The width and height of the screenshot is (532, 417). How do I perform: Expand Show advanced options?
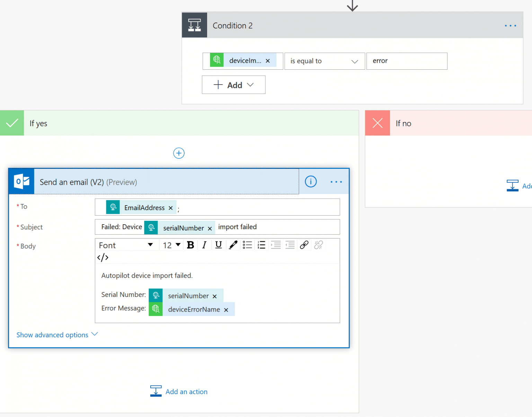52,335
